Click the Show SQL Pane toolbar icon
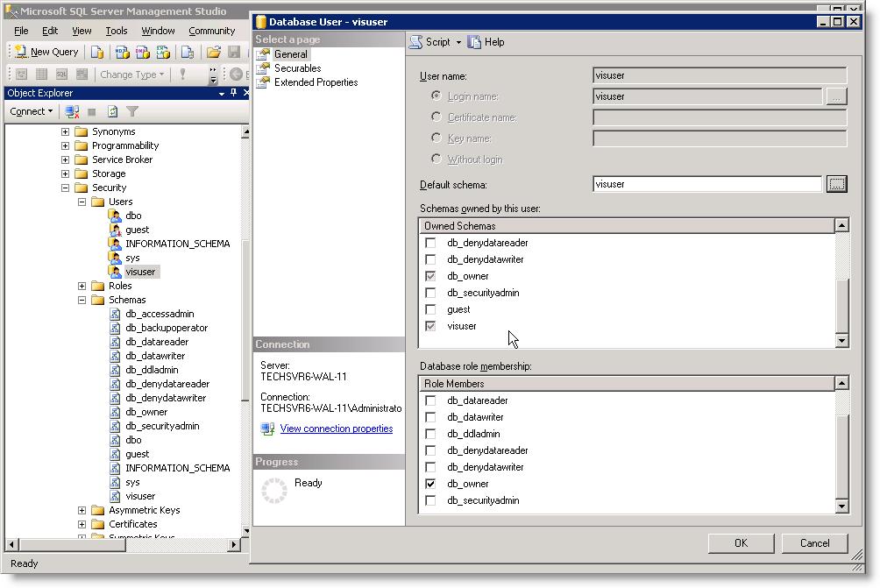This screenshot has height=588, width=880. 61,74
